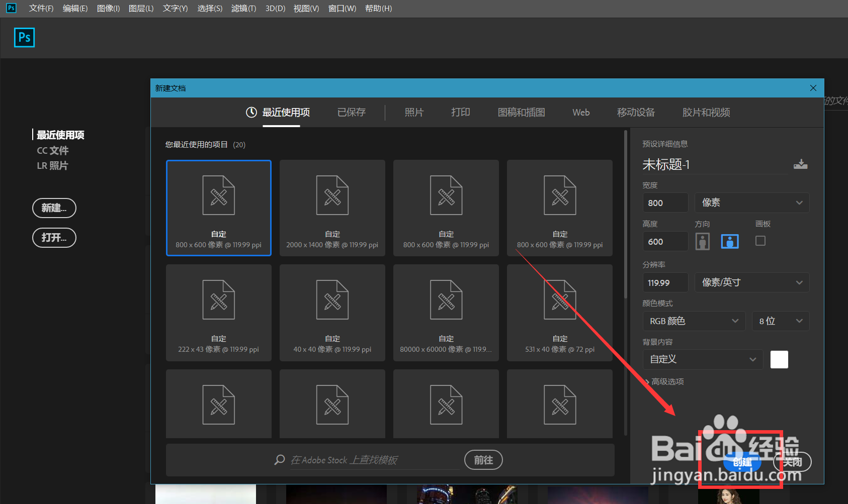Switch to 打印 tab
The height and width of the screenshot is (504, 848).
pos(461,112)
